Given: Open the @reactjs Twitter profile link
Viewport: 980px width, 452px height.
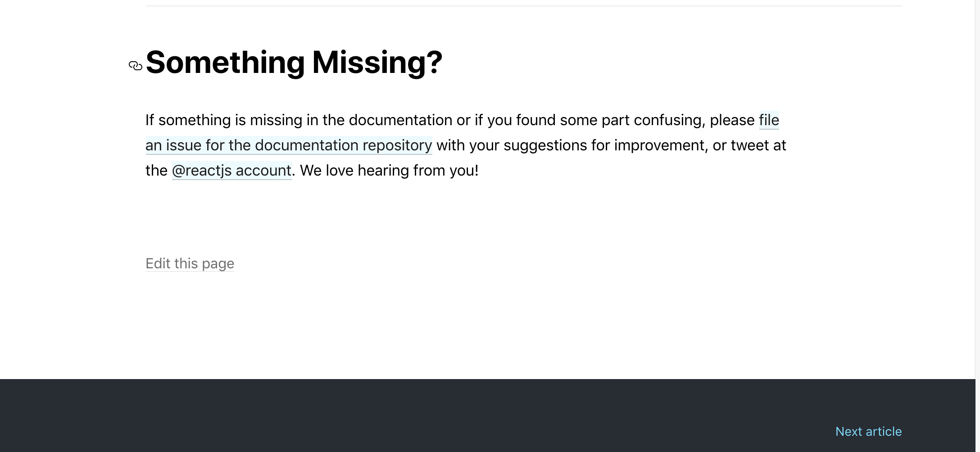Looking at the screenshot, I should pos(231,170).
